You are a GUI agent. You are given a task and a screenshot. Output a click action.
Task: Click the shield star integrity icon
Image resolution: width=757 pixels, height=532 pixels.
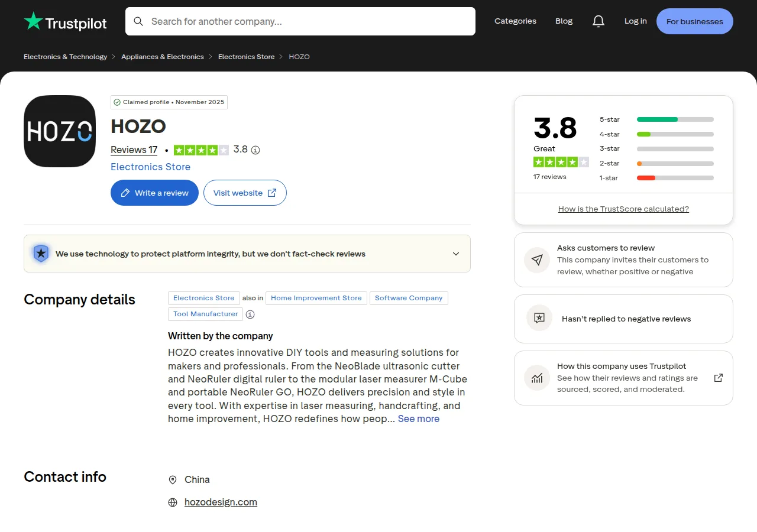coord(41,254)
